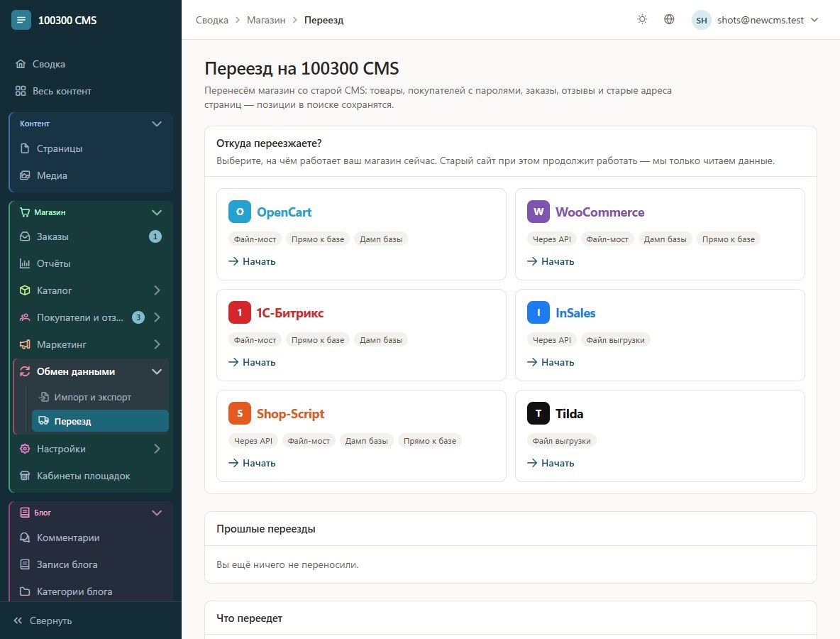Open Медиа in the sidebar
840x639 pixels.
tap(91, 175)
